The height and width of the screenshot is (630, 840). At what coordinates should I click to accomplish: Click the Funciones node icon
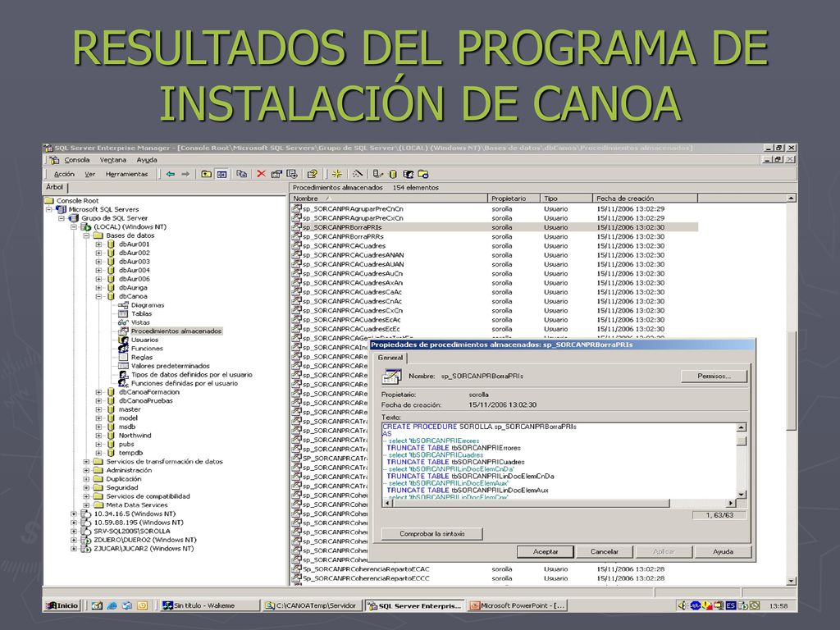[x=123, y=348]
